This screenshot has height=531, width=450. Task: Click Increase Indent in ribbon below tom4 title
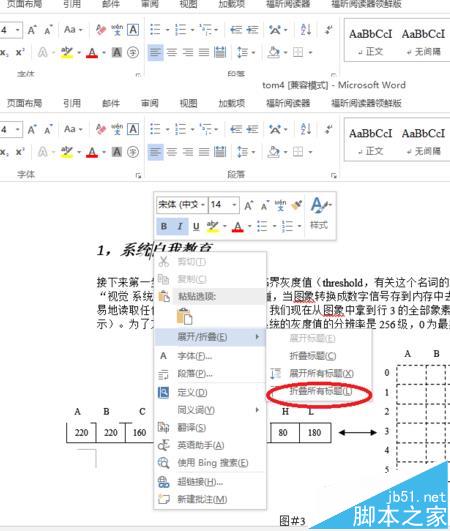coord(252,129)
